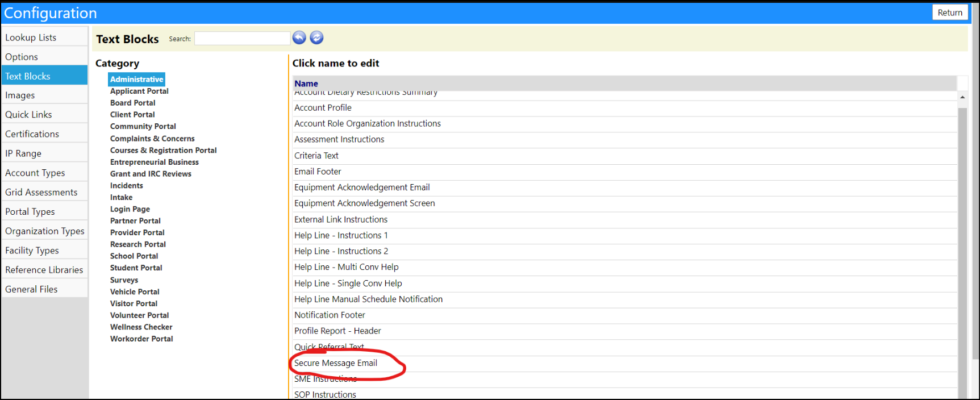Edit Help Line - Instructions 2
The width and height of the screenshot is (980, 400).
tap(341, 251)
